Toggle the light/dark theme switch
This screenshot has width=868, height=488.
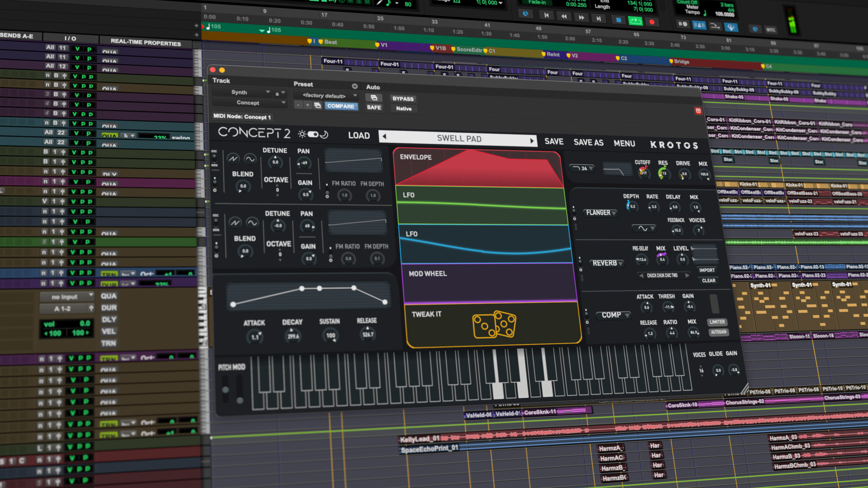click(x=313, y=134)
